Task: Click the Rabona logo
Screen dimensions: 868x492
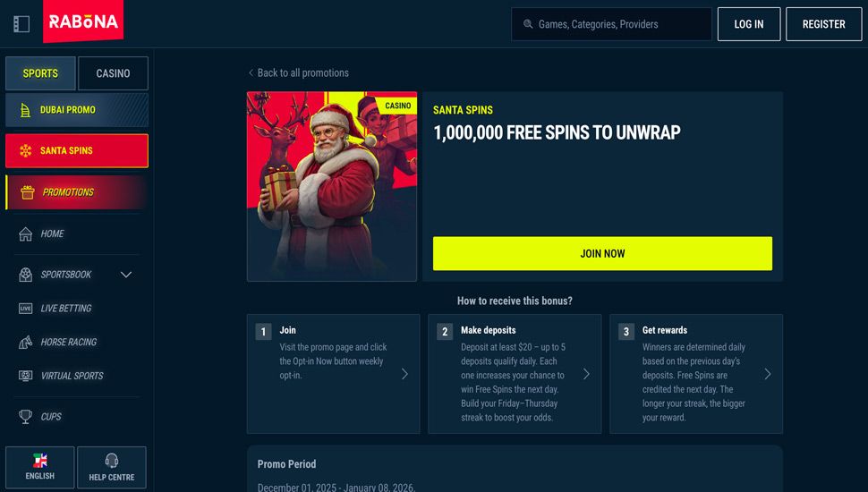Action: click(83, 21)
